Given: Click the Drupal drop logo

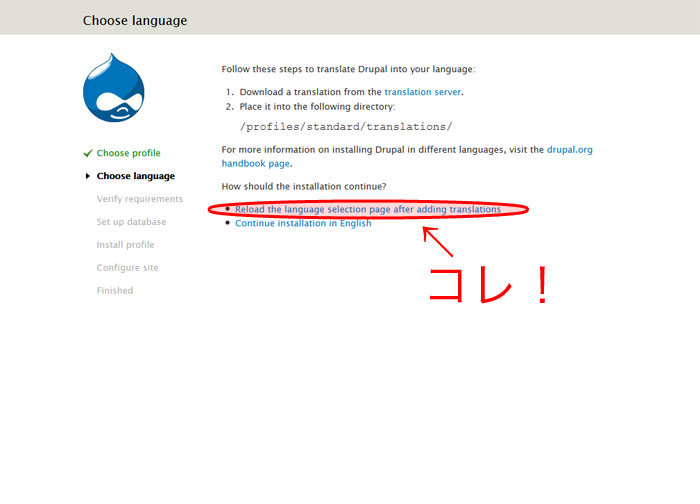Looking at the screenshot, I should pos(114,87).
